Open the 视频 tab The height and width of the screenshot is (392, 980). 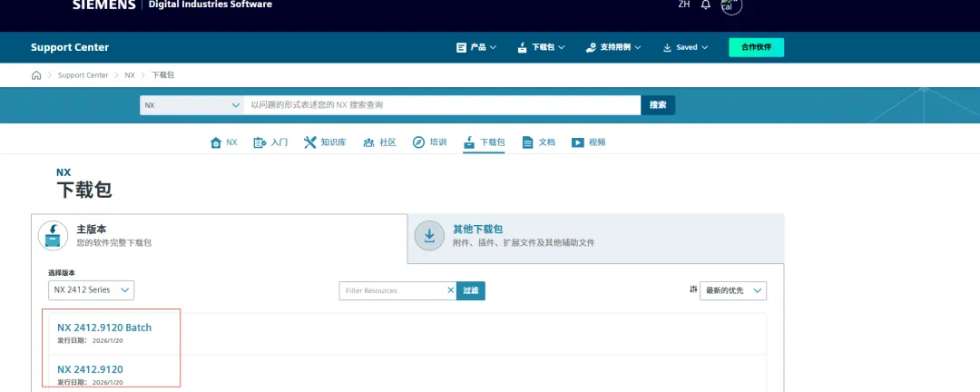click(588, 142)
